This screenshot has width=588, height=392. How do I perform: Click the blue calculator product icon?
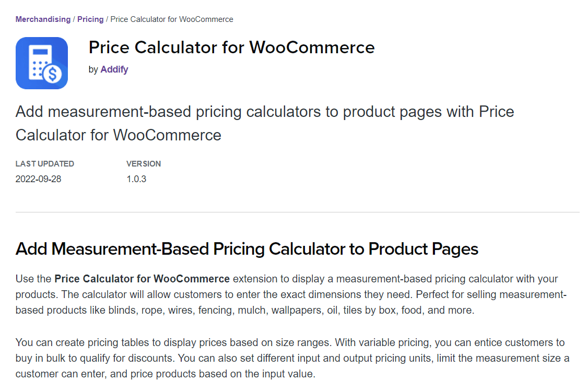(41, 63)
